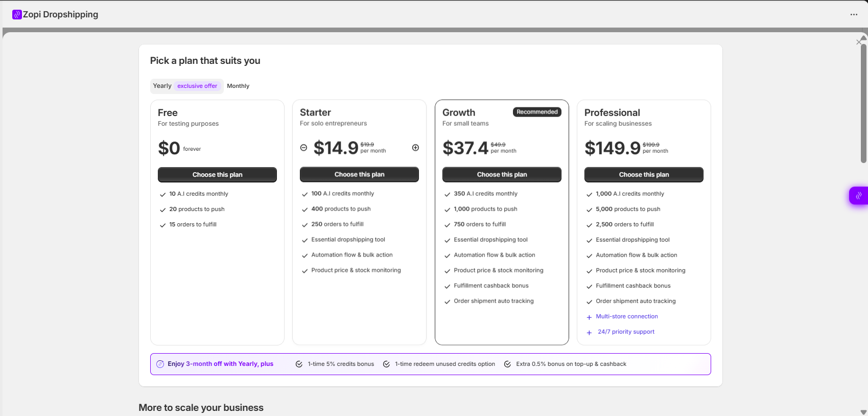Click the scrollbar down arrow

tap(863, 412)
